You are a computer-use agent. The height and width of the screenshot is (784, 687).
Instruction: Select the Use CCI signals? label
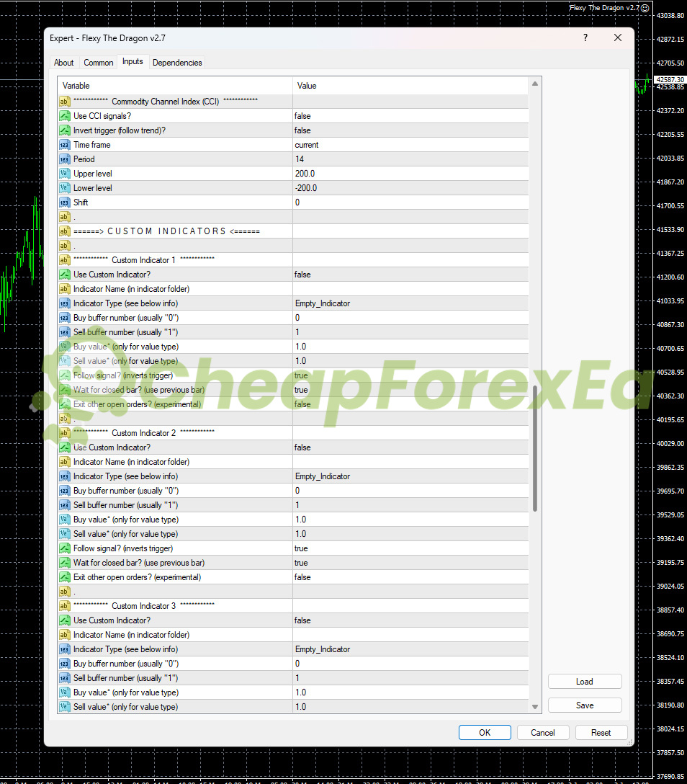pos(102,116)
